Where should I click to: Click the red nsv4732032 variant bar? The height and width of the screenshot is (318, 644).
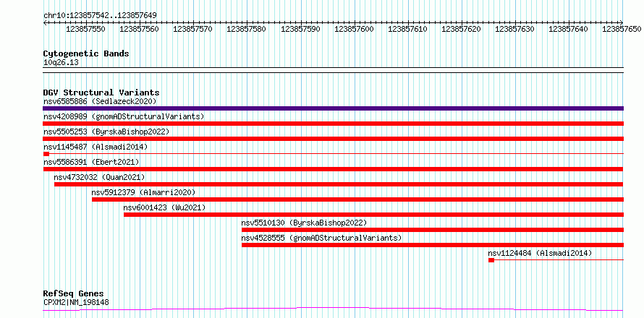(339, 184)
